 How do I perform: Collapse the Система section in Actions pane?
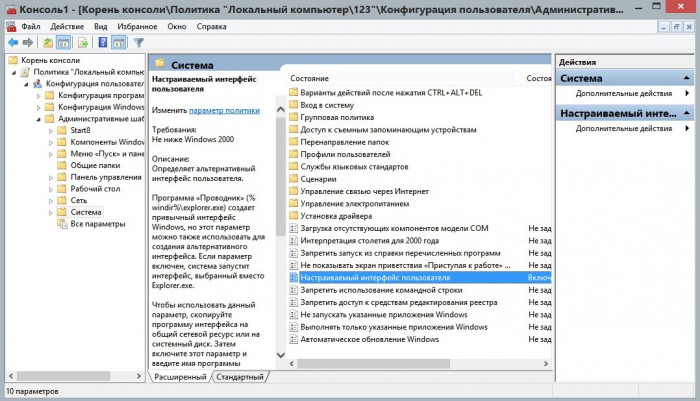tap(686, 78)
